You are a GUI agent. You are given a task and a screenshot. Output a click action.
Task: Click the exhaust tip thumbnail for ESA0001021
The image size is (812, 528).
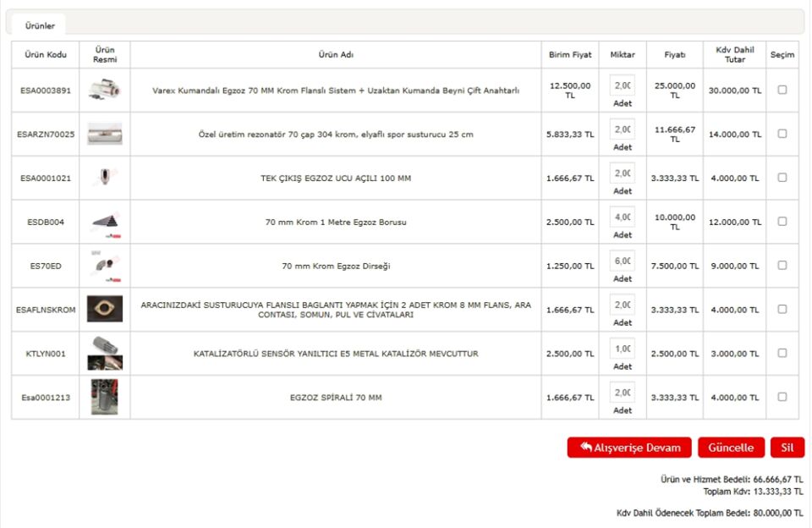coord(105,177)
